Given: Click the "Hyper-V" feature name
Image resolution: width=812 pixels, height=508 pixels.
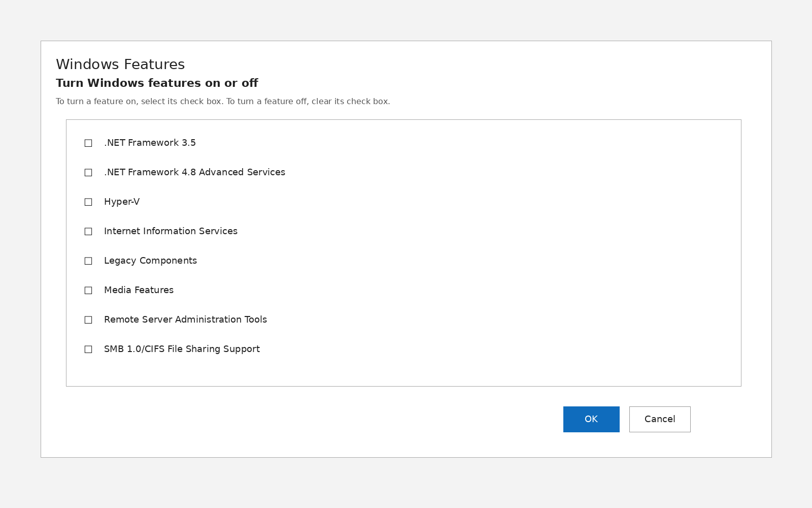Looking at the screenshot, I should pos(122,202).
